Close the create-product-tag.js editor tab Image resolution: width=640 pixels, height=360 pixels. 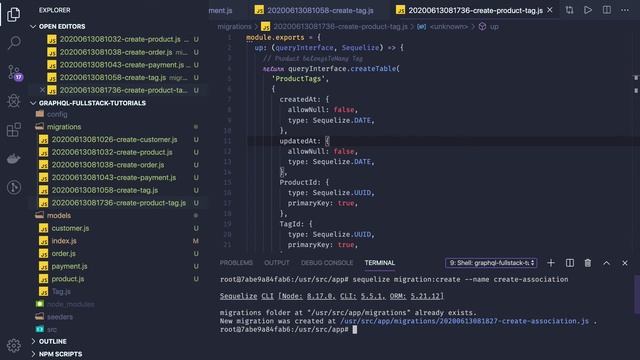550,10
